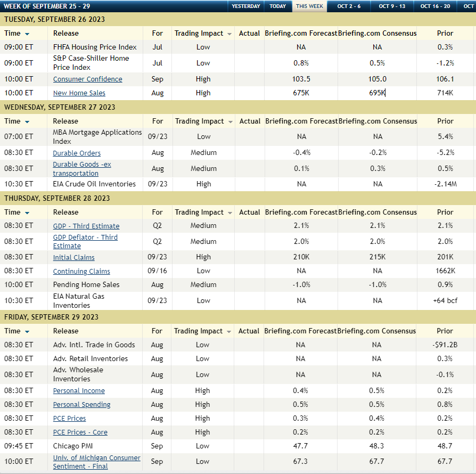Open the Personal Spending link
Viewport: 476px width, 474px height.
tap(81, 404)
